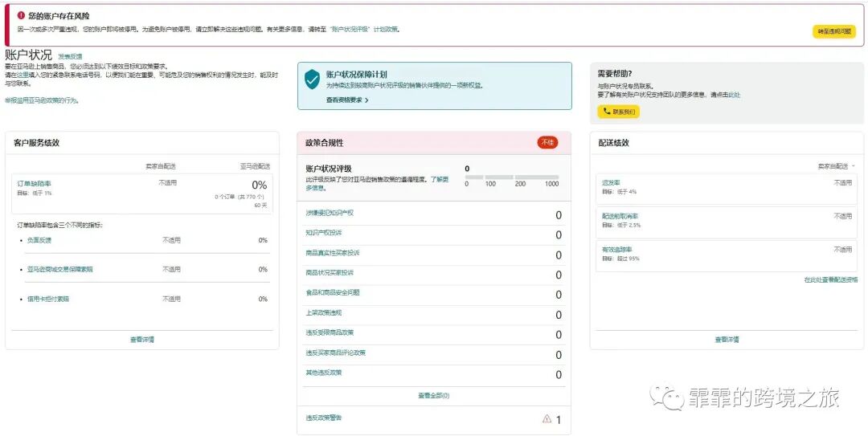The image size is (868, 436).
Task: Open the 配送前取消率 metric link
Action: [x=620, y=216]
